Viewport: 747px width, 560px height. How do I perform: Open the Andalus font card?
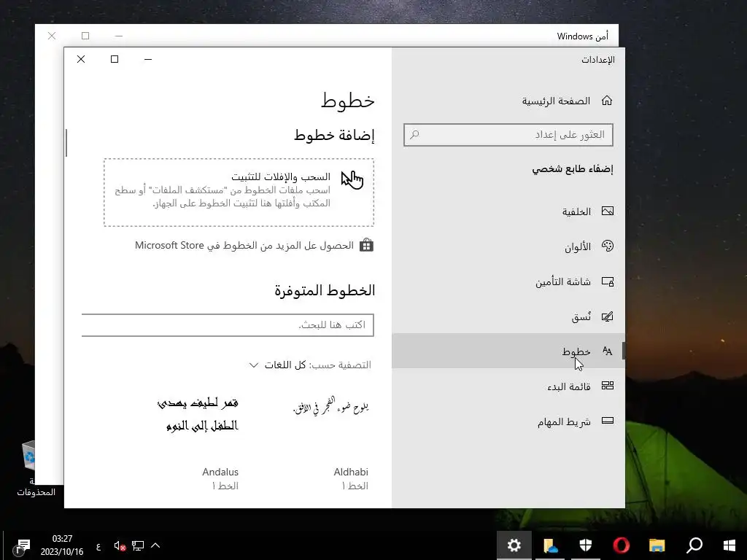coord(198,443)
